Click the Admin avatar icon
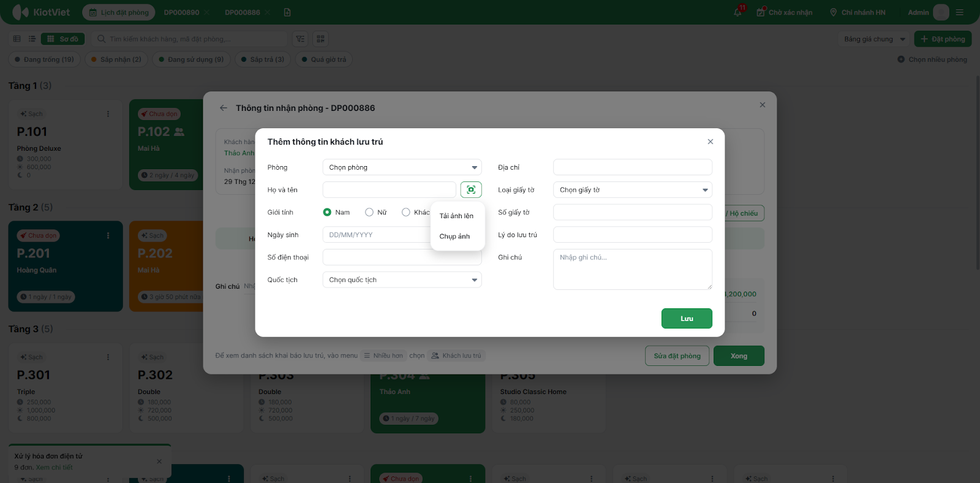 941,12
